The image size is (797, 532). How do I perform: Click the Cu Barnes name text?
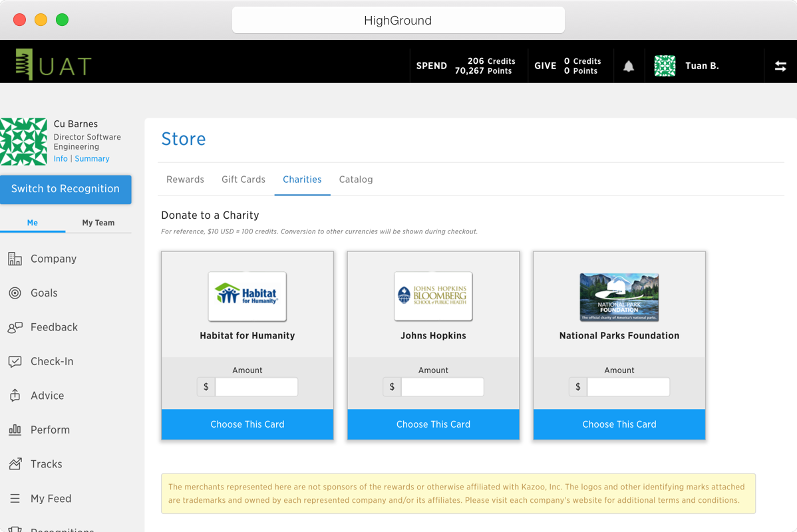point(76,124)
